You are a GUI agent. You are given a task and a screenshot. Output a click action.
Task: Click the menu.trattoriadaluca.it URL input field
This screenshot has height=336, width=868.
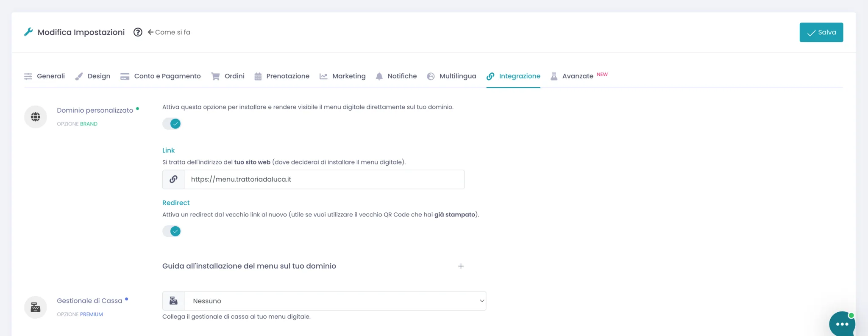[324, 179]
